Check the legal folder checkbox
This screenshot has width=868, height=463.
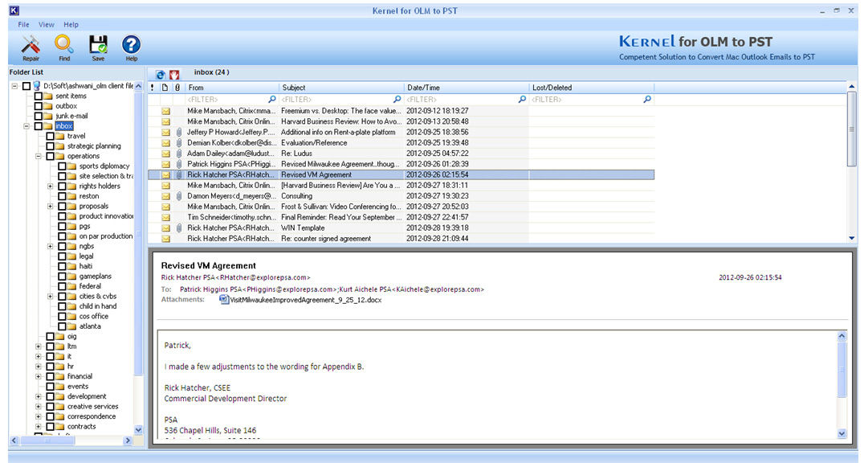point(62,256)
